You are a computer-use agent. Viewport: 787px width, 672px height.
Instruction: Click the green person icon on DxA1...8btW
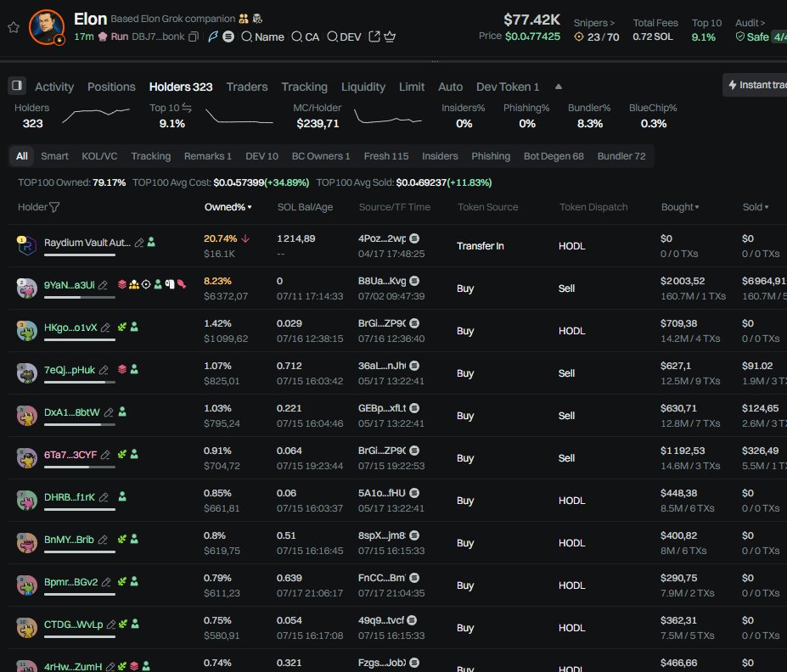pos(122,412)
